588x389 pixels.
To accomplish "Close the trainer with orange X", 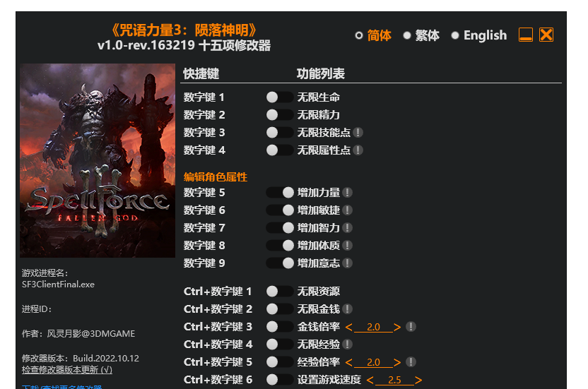I will tap(546, 35).
